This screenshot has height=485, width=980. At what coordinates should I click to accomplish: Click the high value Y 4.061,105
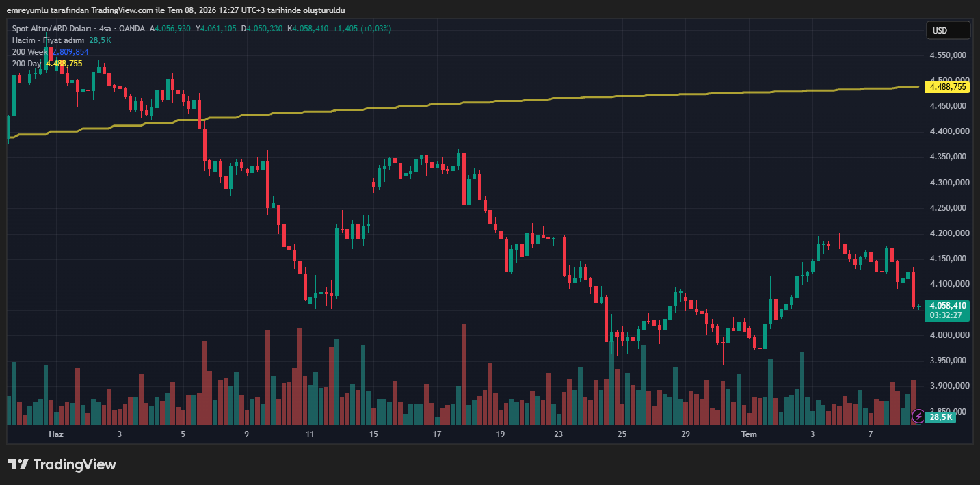(216, 29)
